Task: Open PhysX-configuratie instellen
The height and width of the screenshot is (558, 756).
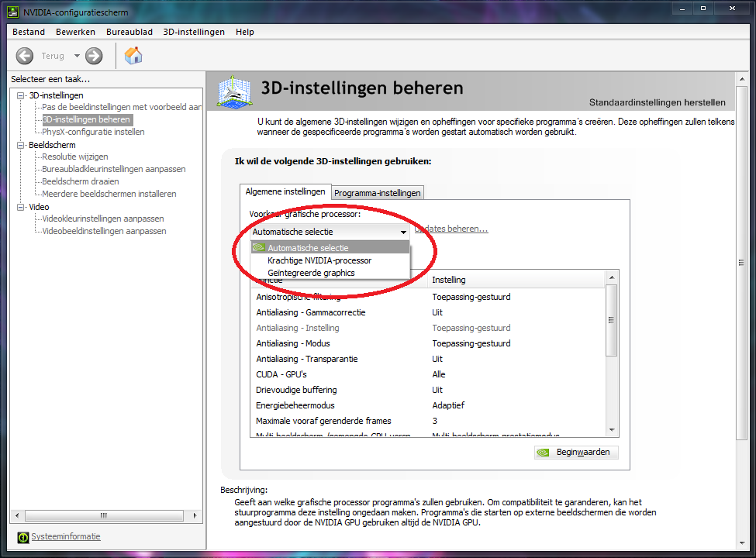Action: [93, 132]
